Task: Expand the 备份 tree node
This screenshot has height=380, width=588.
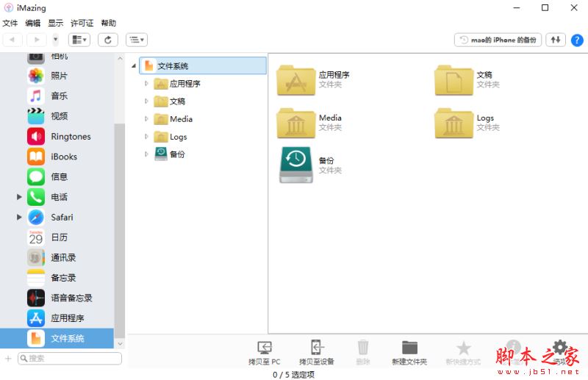Action: tap(146, 154)
